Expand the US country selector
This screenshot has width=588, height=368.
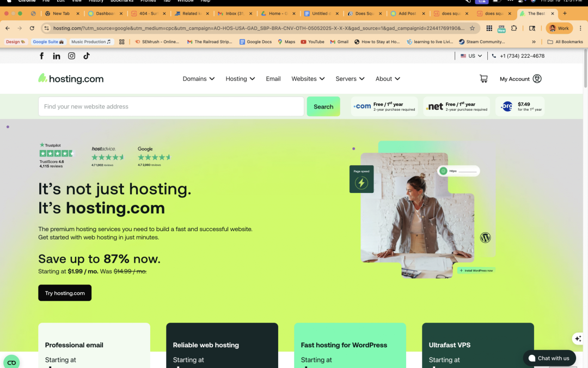pyautogui.click(x=470, y=56)
